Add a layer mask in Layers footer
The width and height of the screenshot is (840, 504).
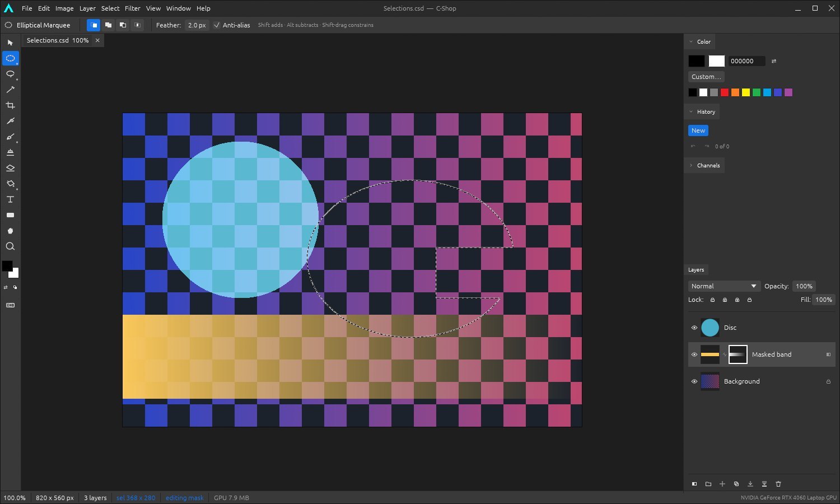(x=694, y=484)
